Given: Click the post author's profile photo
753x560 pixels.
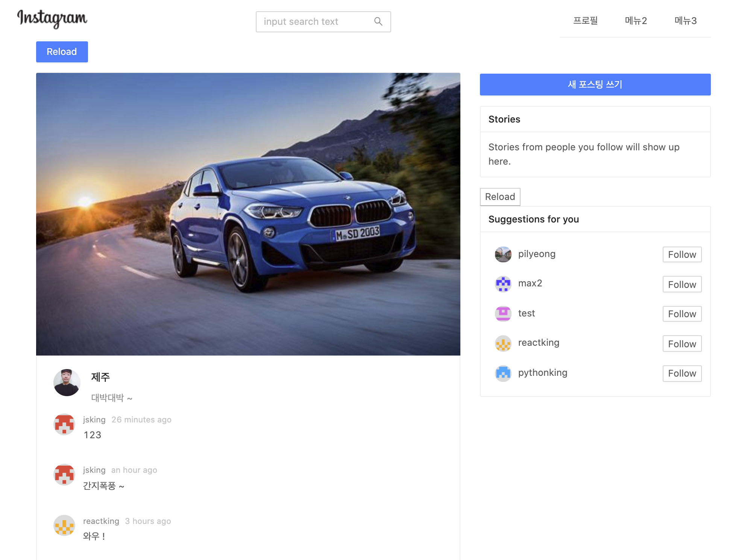Looking at the screenshot, I should [67, 383].
